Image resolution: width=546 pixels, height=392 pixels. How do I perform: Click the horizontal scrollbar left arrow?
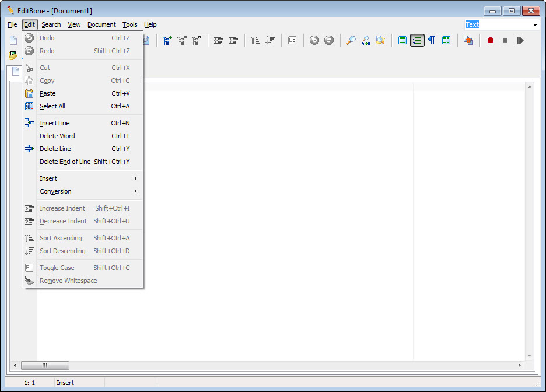coord(15,366)
